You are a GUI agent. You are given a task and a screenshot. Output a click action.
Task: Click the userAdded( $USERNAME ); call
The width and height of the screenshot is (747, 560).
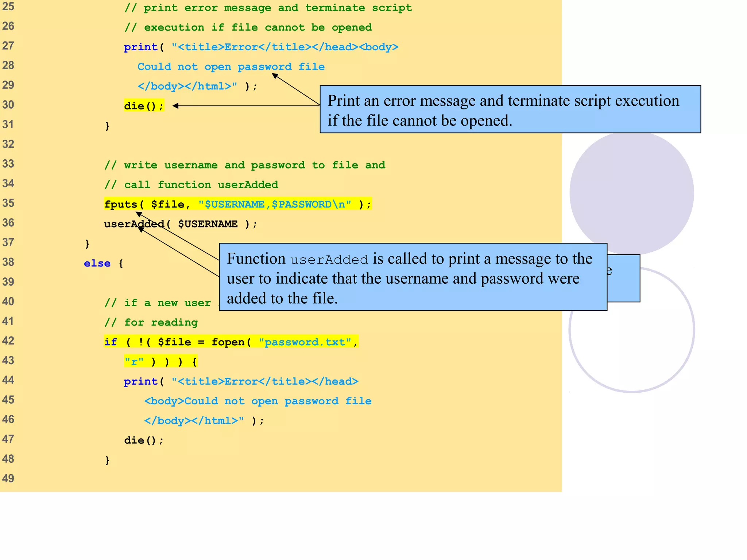pos(181,224)
